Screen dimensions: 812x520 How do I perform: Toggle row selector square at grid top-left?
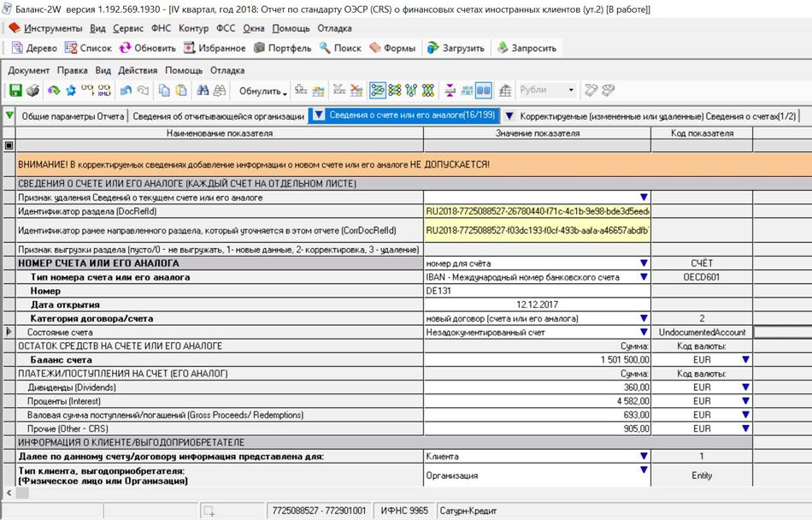coord(9,145)
